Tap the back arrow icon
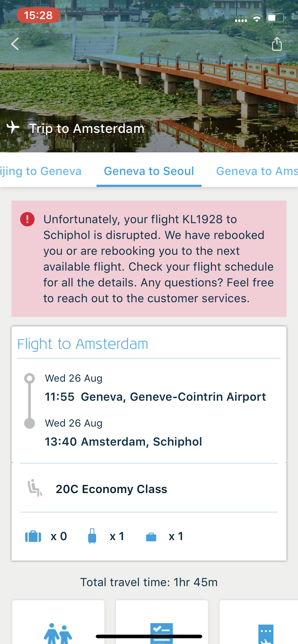 (15, 44)
